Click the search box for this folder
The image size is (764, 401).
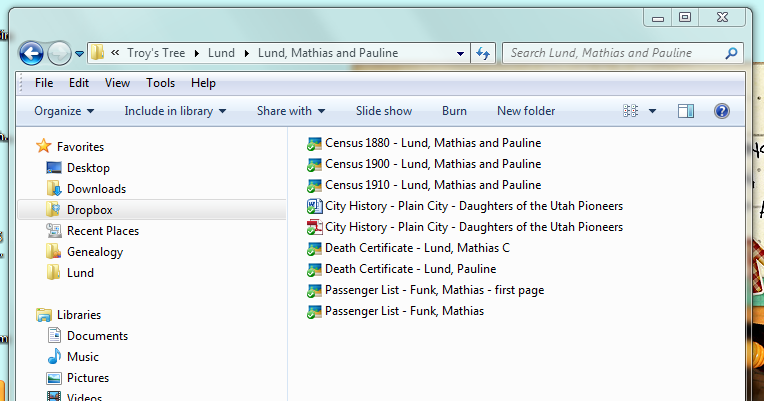[x=615, y=53]
